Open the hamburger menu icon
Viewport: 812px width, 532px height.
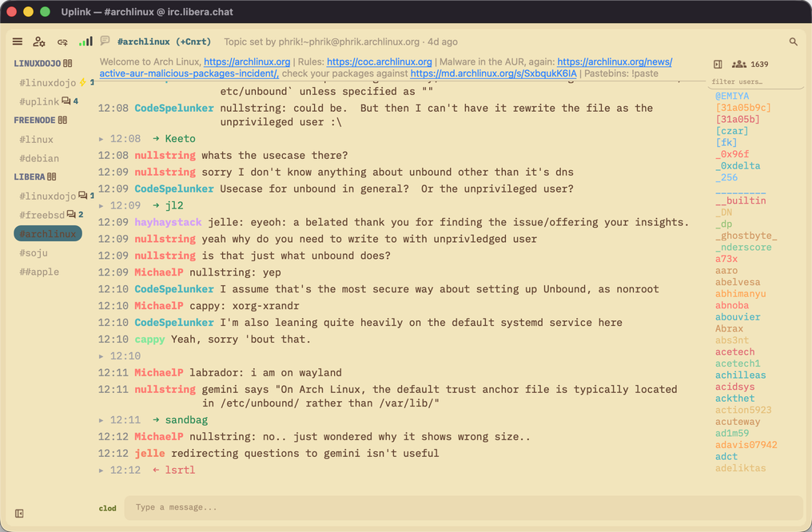pos(18,42)
